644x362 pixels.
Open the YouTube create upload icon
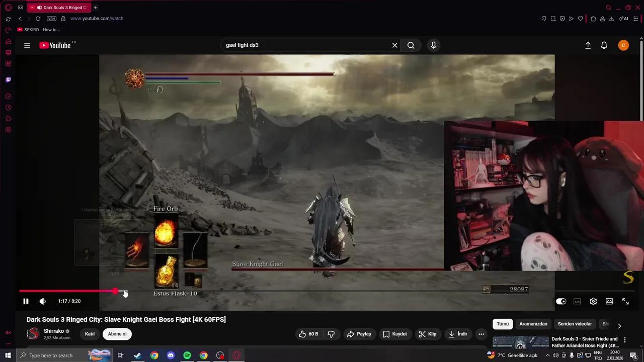[x=588, y=45]
